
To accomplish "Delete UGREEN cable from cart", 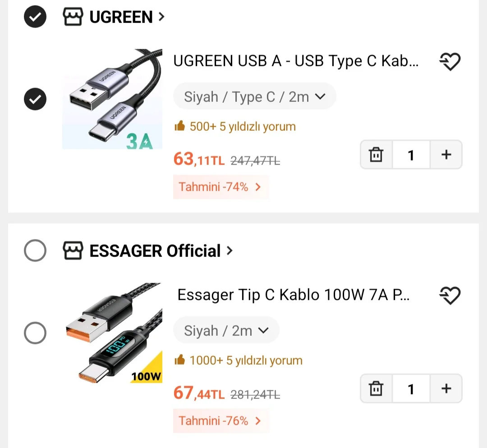I will [x=376, y=155].
